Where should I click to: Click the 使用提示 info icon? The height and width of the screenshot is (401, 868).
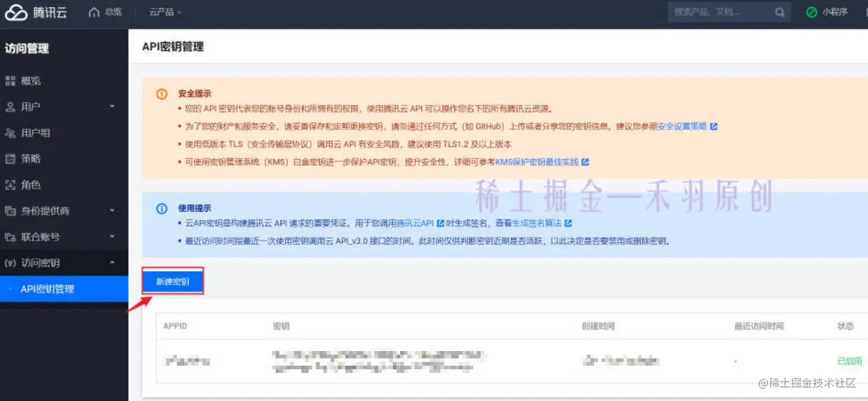(x=162, y=208)
